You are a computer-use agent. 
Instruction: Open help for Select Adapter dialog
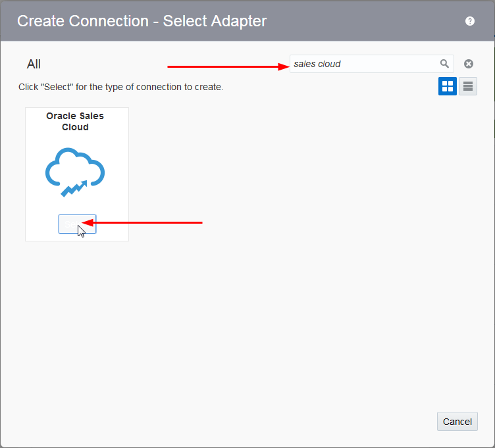[470, 21]
